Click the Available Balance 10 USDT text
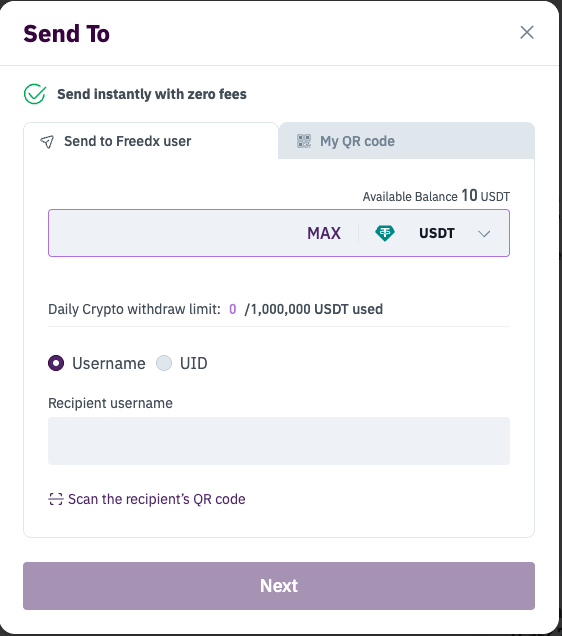This screenshot has height=636, width=562. [436, 196]
